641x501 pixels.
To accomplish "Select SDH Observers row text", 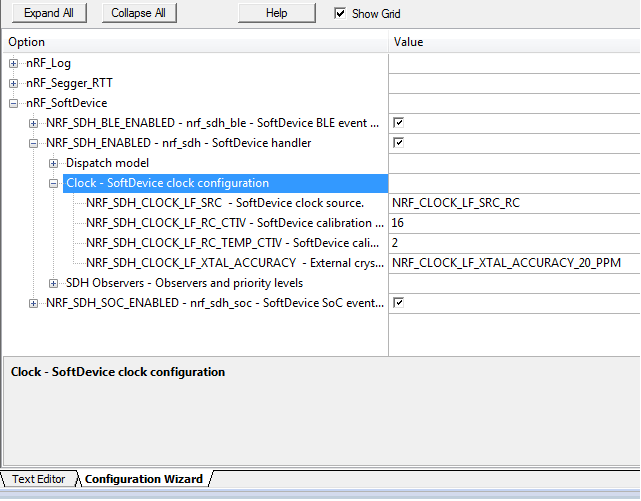I will click(x=184, y=283).
